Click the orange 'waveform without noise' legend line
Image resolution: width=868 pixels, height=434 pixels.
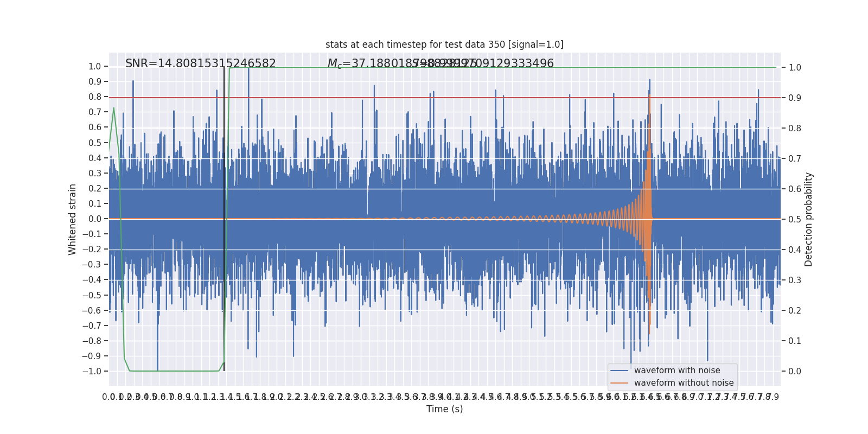coord(619,383)
